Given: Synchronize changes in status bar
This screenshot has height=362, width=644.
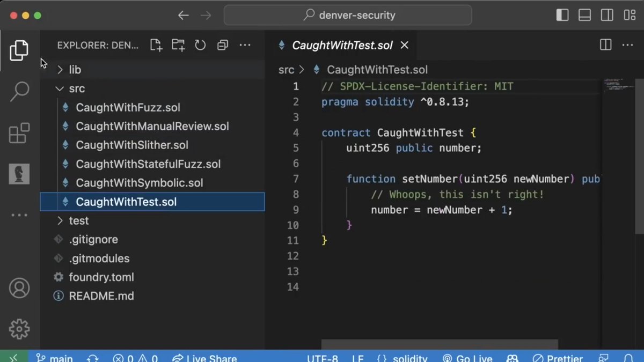Looking at the screenshot, I should point(92,358).
